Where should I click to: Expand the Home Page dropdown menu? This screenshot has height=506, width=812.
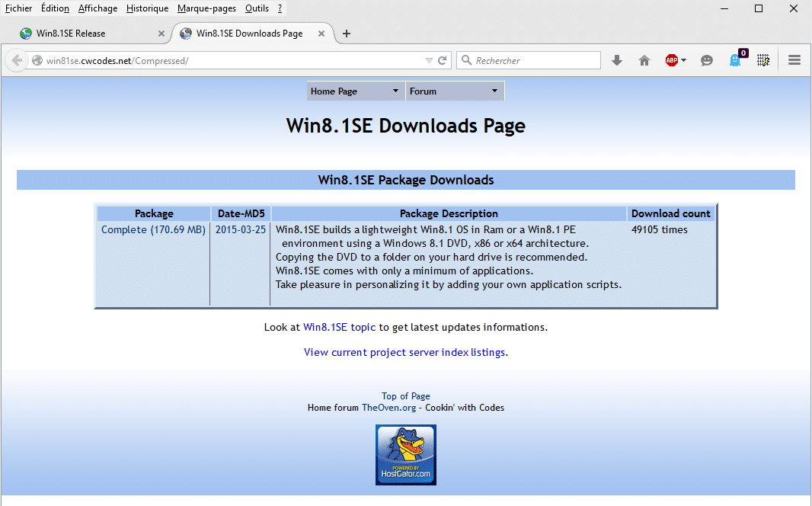point(355,91)
